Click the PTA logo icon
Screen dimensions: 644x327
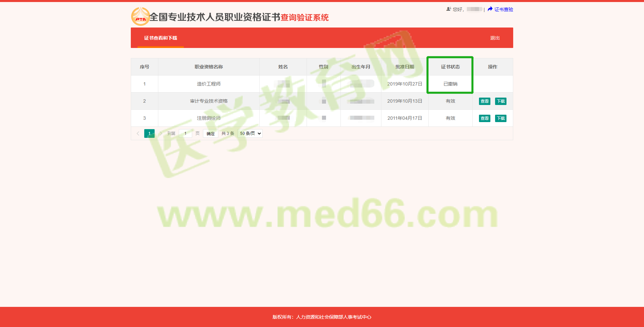point(140,17)
